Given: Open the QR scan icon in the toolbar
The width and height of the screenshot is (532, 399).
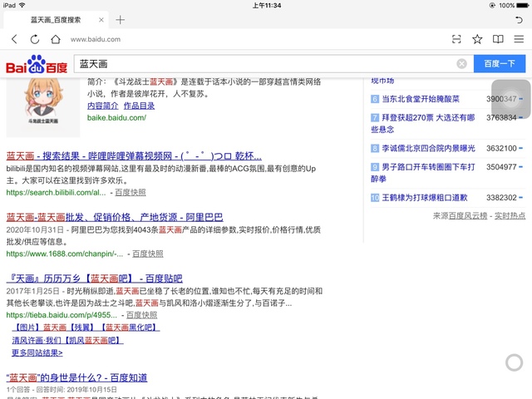Looking at the screenshot, I should pyautogui.click(x=456, y=39).
